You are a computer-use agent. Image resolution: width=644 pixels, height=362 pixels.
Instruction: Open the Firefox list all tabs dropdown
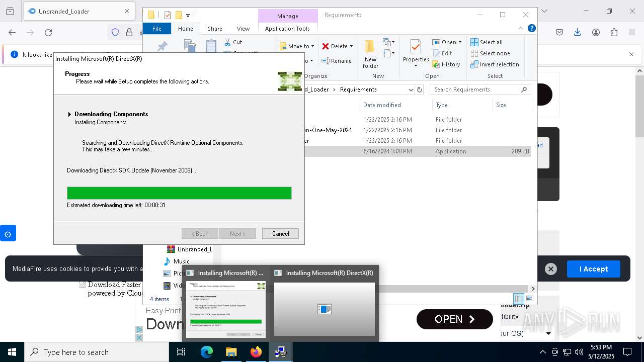tap(544, 11)
